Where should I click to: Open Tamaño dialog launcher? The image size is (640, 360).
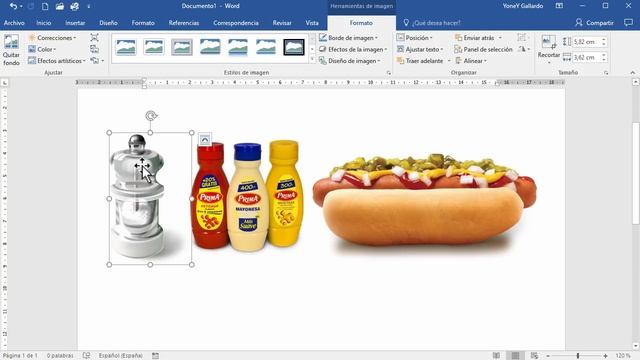pyautogui.click(x=606, y=73)
